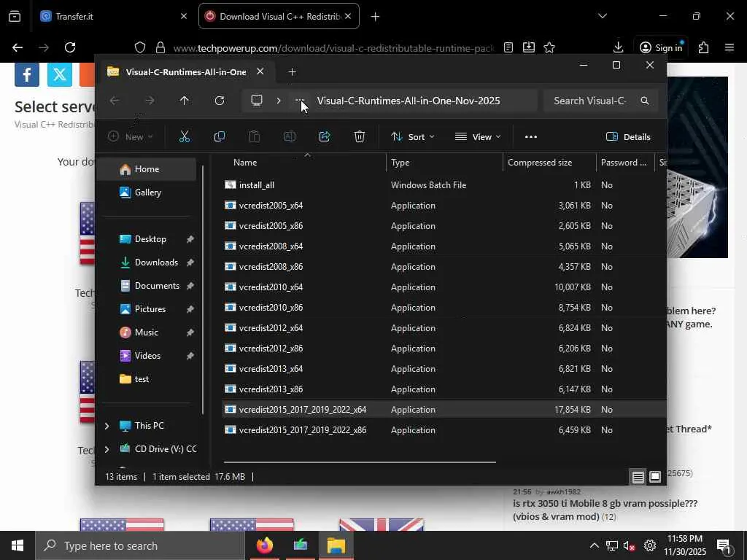This screenshot has width=747, height=560.
Task: Open Home in Explorer sidebar
Action: click(146, 169)
